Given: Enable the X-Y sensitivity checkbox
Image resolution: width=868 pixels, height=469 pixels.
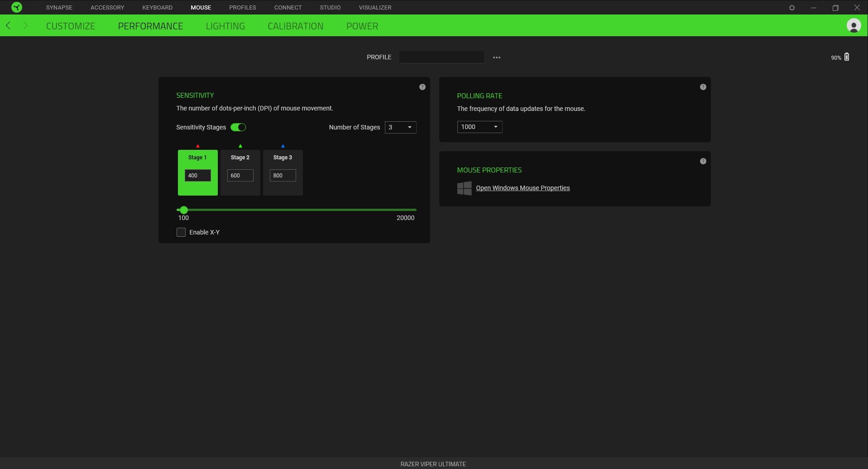Looking at the screenshot, I should (x=181, y=232).
